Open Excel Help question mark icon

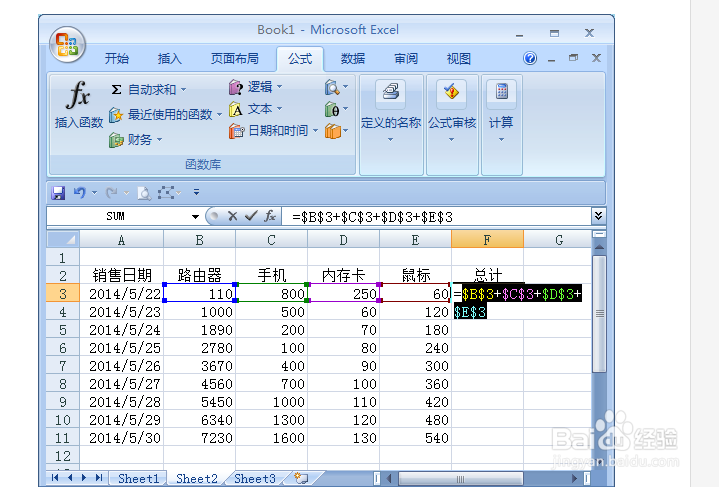(530, 58)
